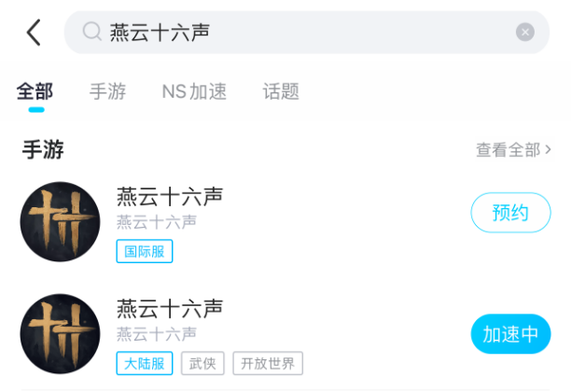Select the 武侠 genre tag
The image size is (571, 392).
[x=202, y=363]
